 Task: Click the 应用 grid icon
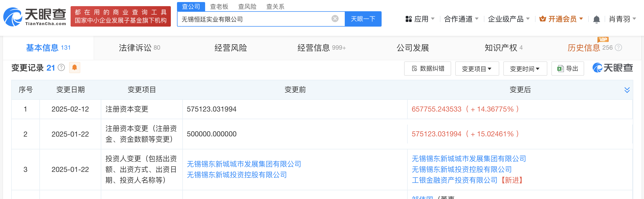(409, 19)
